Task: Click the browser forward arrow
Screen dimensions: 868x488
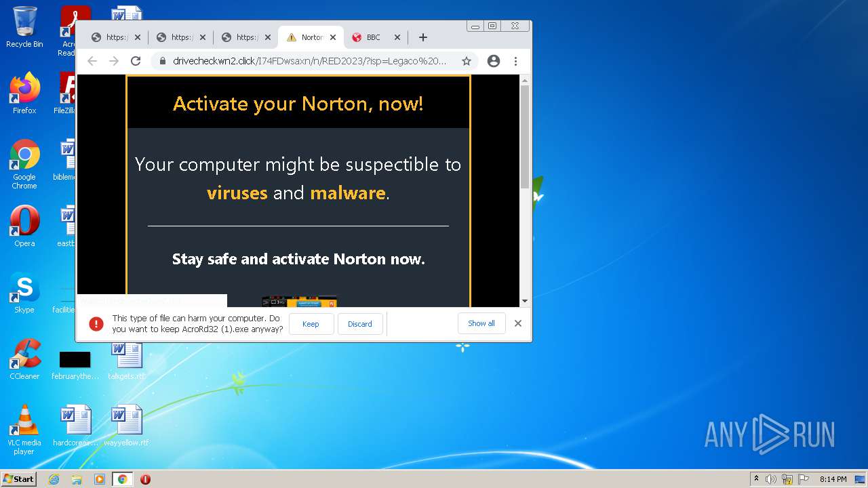Action: coord(114,61)
